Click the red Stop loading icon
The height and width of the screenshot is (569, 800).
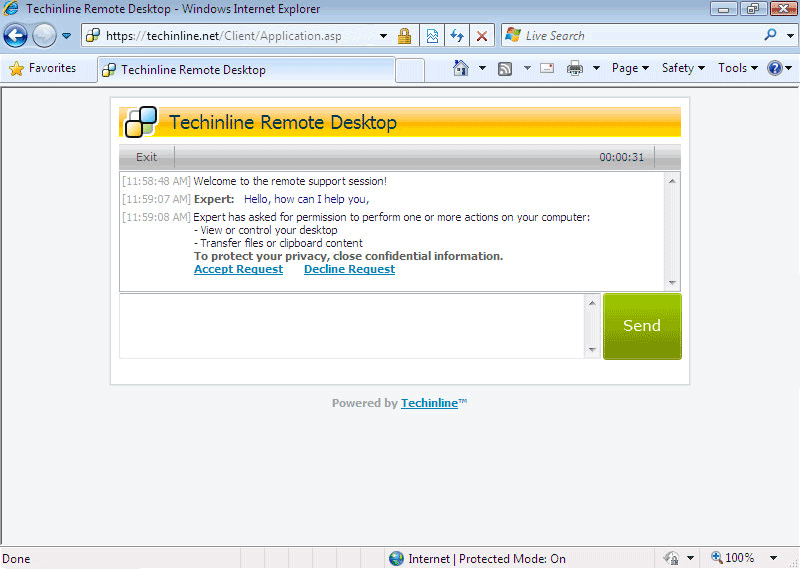(x=481, y=36)
